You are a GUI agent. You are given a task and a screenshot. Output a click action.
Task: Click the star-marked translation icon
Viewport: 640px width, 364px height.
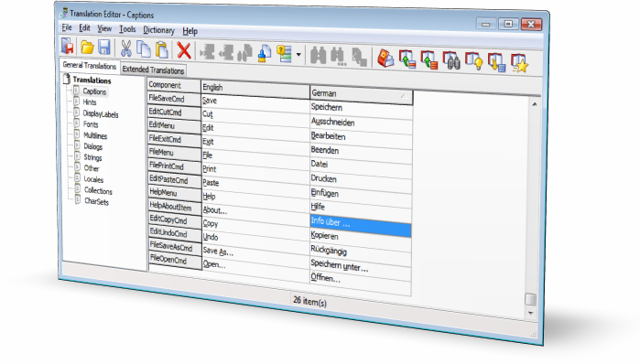(x=519, y=64)
